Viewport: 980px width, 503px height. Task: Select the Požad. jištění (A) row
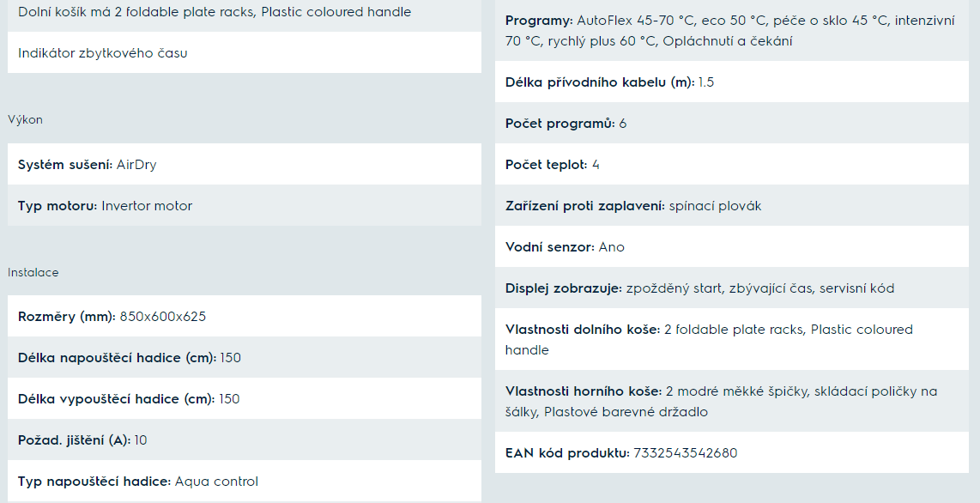pyautogui.click(x=245, y=439)
